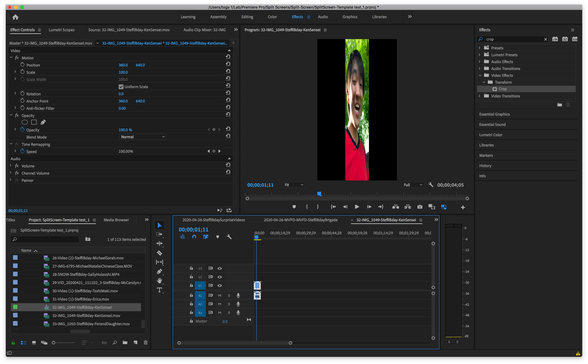Click the project panel zoom slider
588x364 pixels.
(54, 343)
